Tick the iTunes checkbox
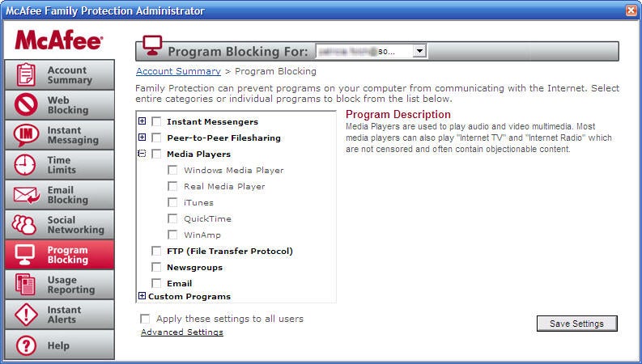The image size is (642, 364). coord(172,202)
